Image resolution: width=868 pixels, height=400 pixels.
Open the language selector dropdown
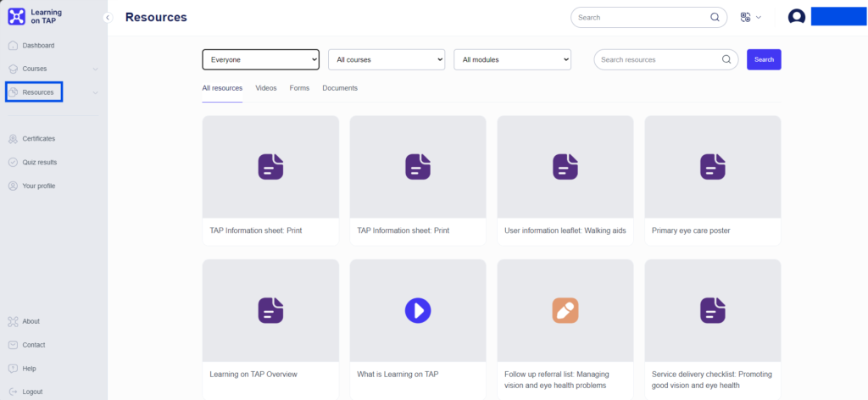(750, 17)
